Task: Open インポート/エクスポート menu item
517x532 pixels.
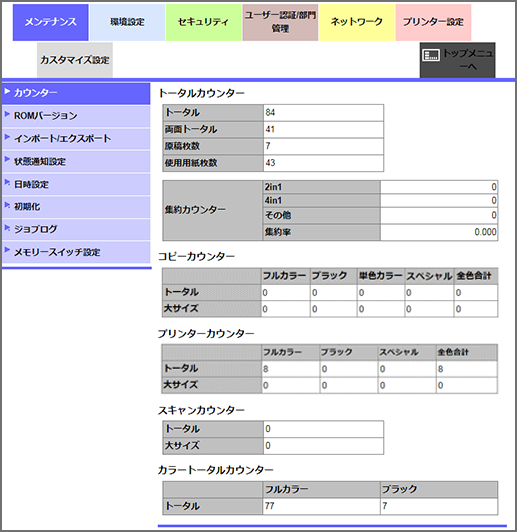Action: click(76, 138)
